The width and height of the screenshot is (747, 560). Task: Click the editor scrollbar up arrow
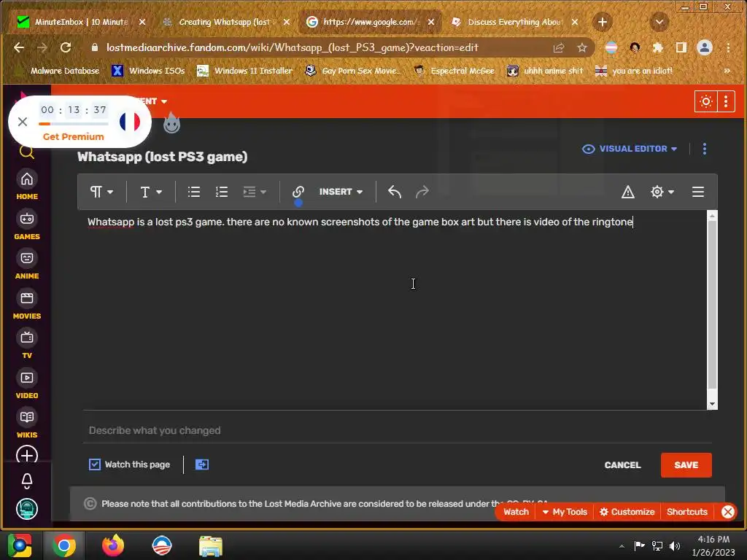click(712, 216)
